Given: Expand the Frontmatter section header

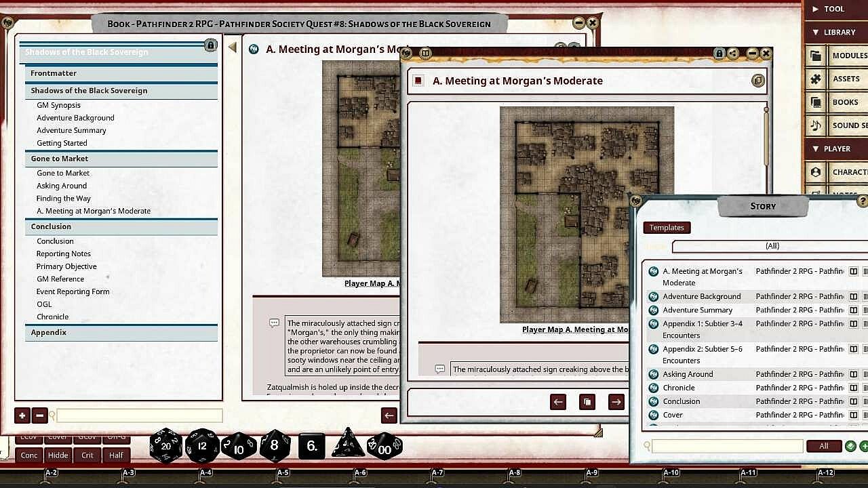Looking at the screenshot, I should coord(121,73).
